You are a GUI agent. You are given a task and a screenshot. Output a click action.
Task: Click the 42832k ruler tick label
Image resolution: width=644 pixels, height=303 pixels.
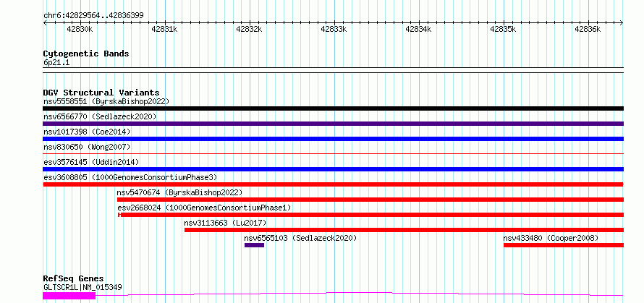click(250, 29)
